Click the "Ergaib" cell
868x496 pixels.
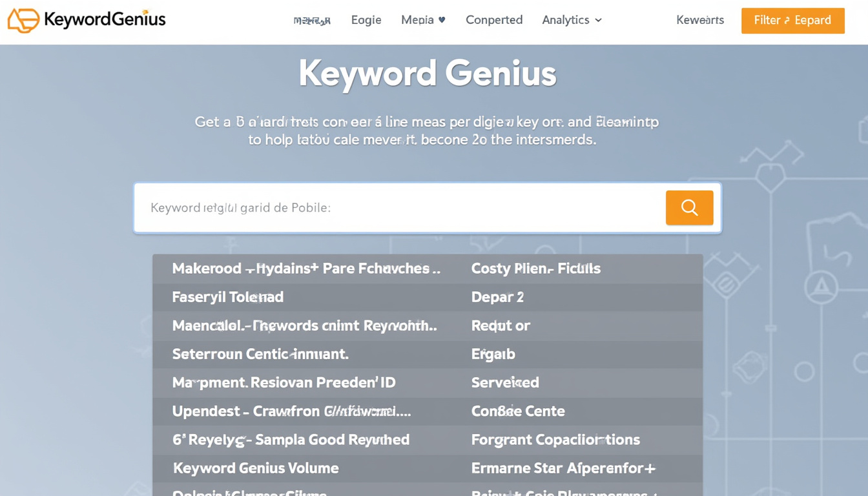[x=493, y=354]
